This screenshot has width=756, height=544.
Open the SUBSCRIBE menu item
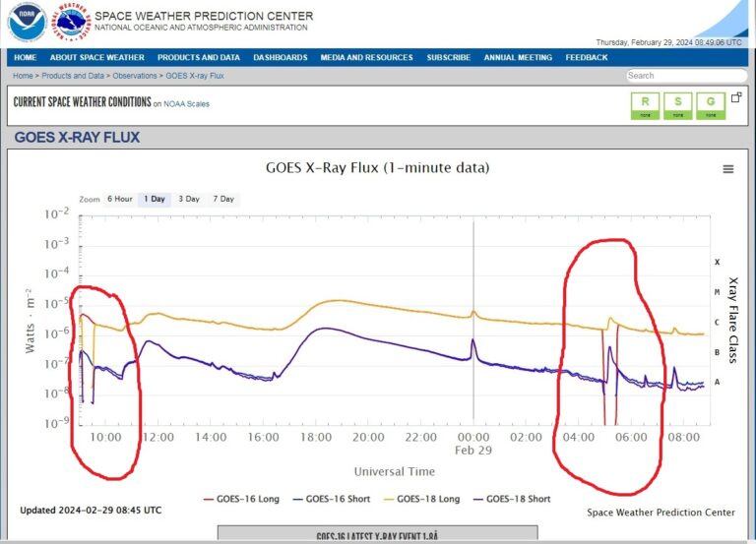(x=449, y=57)
